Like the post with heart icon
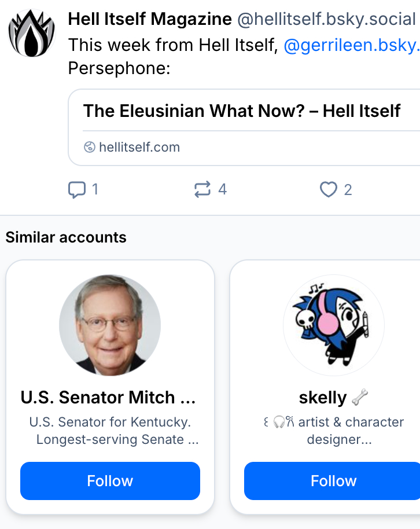The width and height of the screenshot is (420, 529). 329,190
